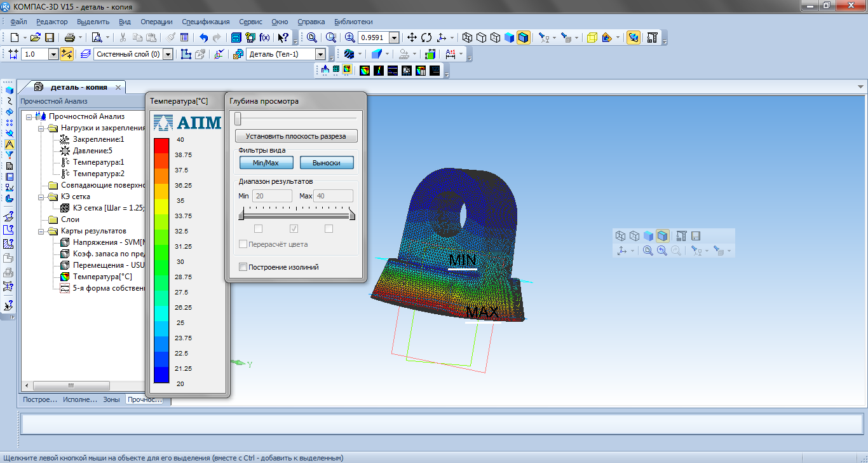
Task: Click the highlighted compass icon in left sidebar
Action: pyautogui.click(x=9, y=144)
